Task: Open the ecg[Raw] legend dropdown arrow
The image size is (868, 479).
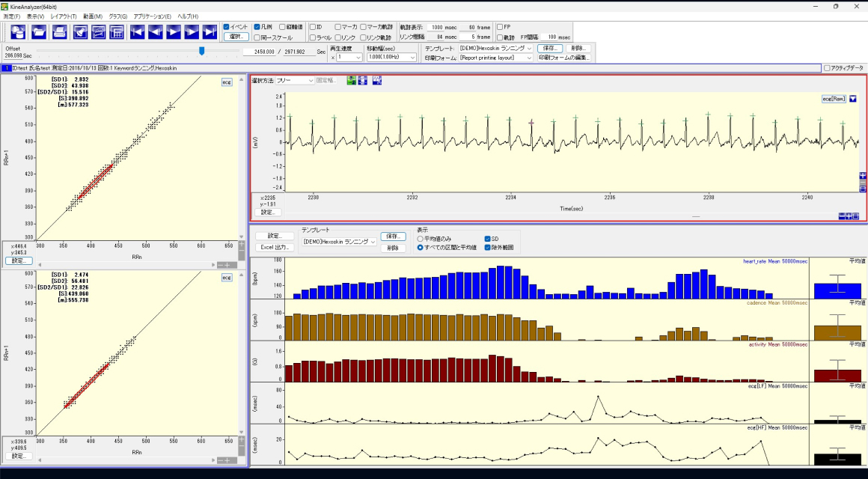Action: [852, 99]
